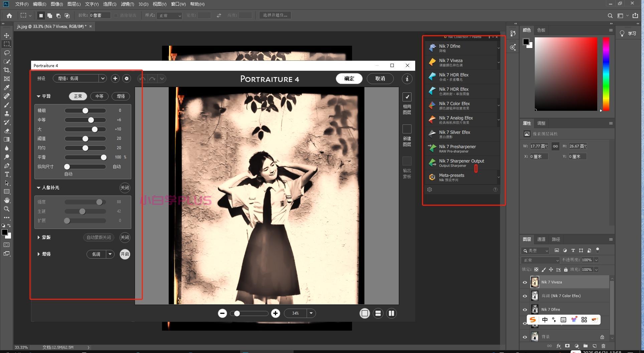Viewport: 644px width, 353px height.
Task: Hide the 高调 (Nik 7 Color Efex) layer
Action: (x=525, y=296)
